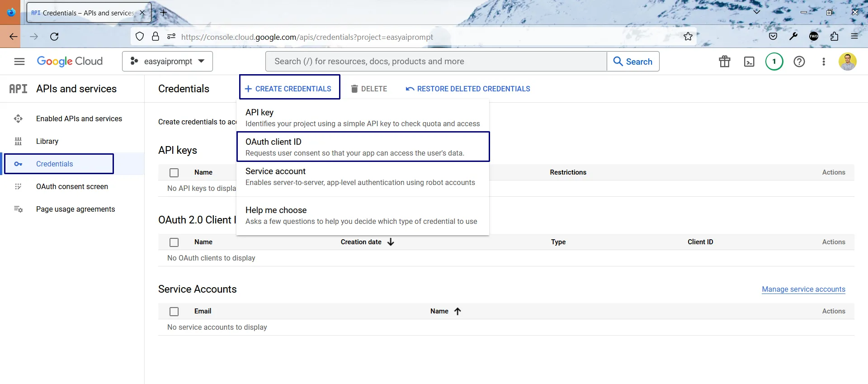The width and height of the screenshot is (868, 384).
Task: Open Enabled APIs and services page
Action: pos(72,119)
